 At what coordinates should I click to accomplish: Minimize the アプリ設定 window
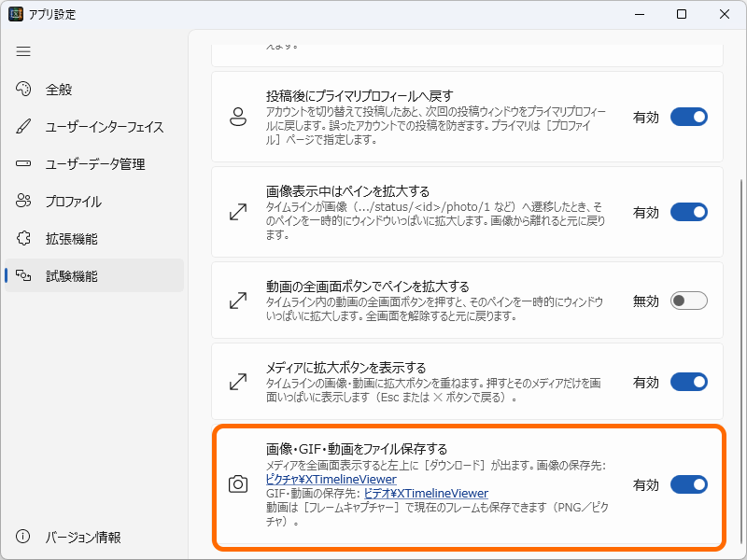pyautogui.click(x=640, y=14)
